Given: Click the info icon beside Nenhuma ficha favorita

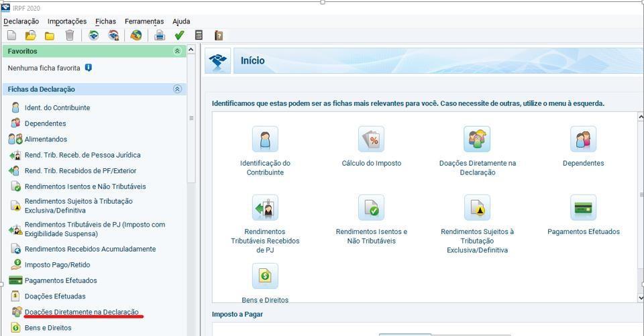Looking at the screenshot, I should [89, 68].
